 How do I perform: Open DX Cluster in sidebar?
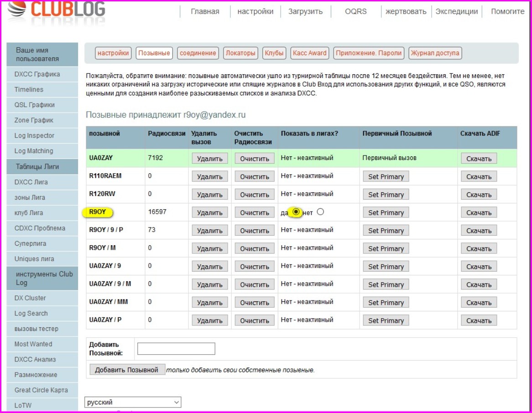(x=30, y=298)
